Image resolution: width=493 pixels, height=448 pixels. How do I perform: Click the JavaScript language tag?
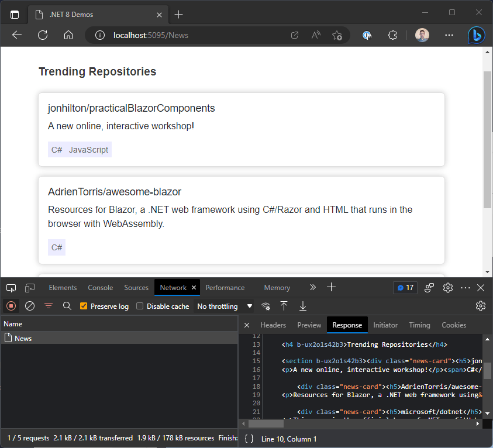[88, 150]
